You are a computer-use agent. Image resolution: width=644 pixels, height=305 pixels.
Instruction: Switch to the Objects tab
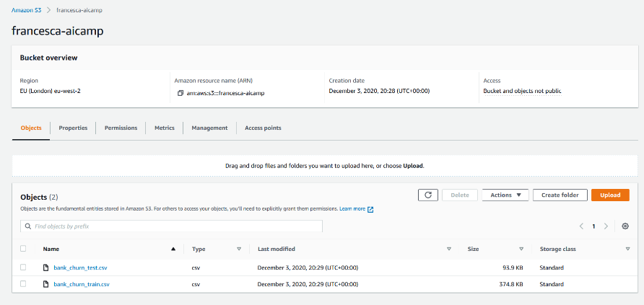[31, 128]
